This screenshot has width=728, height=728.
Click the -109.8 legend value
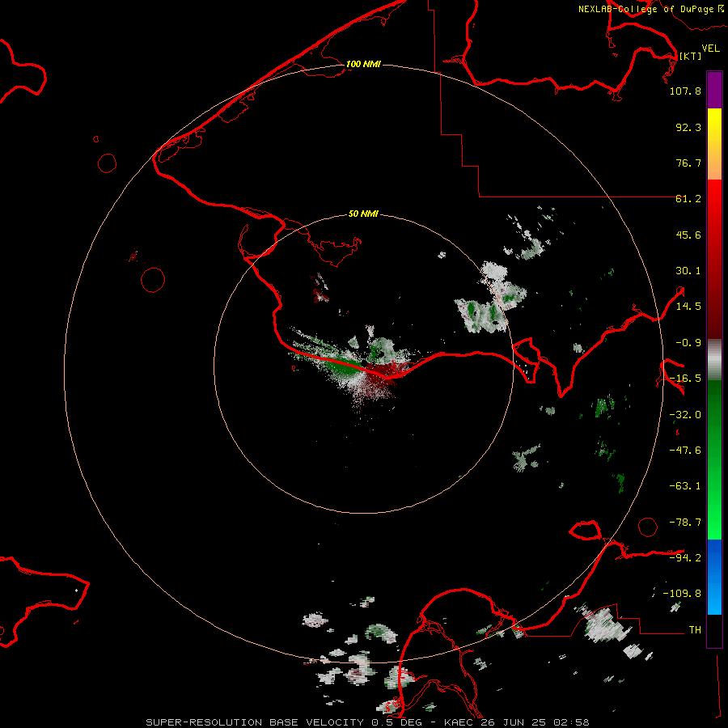pos(682,594)
